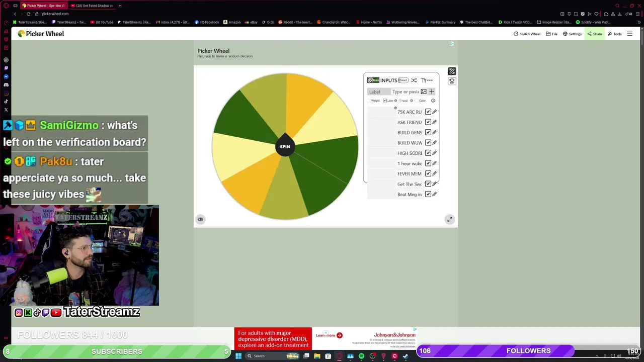Screen dimensions: 644x362
Task: Shuffle the inputs list
Action: tap(414, 80)
